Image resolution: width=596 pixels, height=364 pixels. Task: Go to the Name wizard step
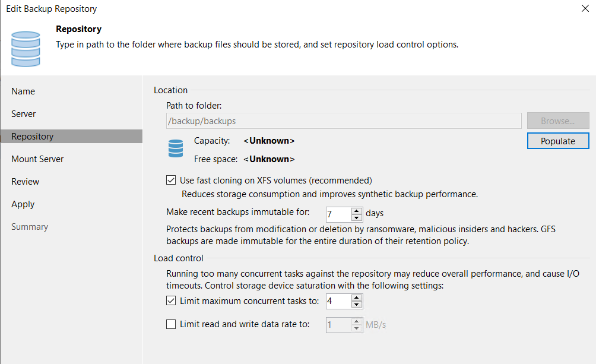[23, 91]
